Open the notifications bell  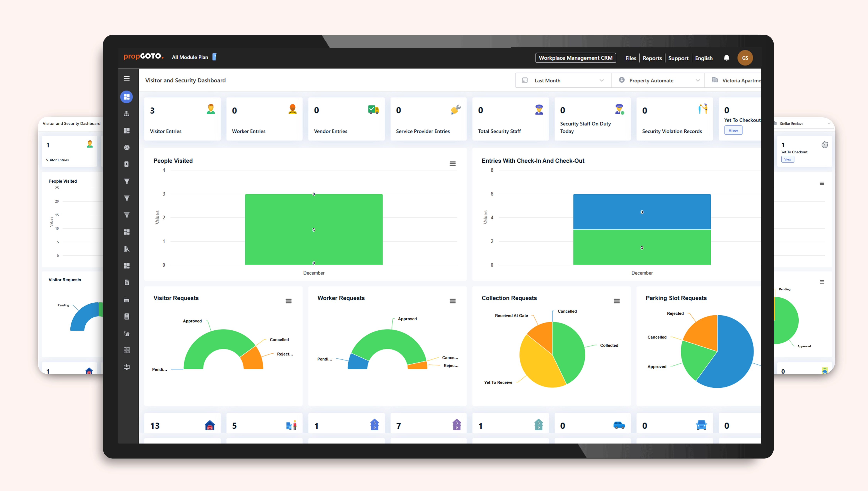coord(726,58)
